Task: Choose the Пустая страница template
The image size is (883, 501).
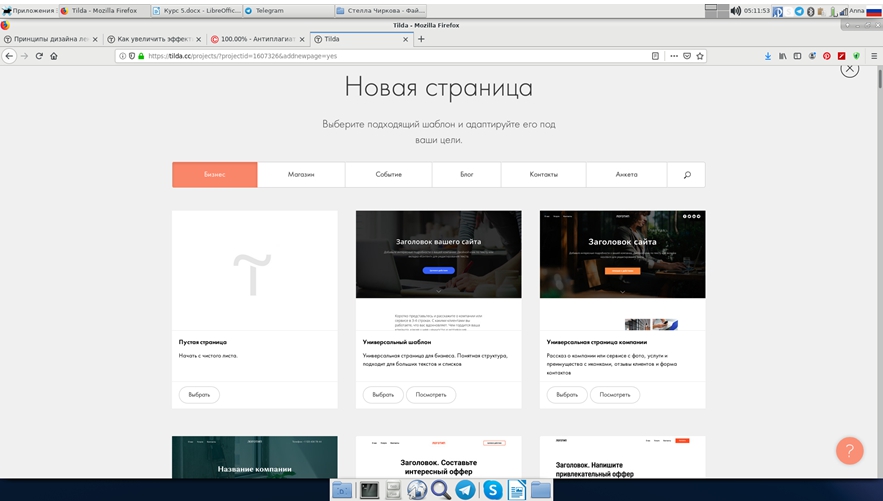Action: pos(199,395)
